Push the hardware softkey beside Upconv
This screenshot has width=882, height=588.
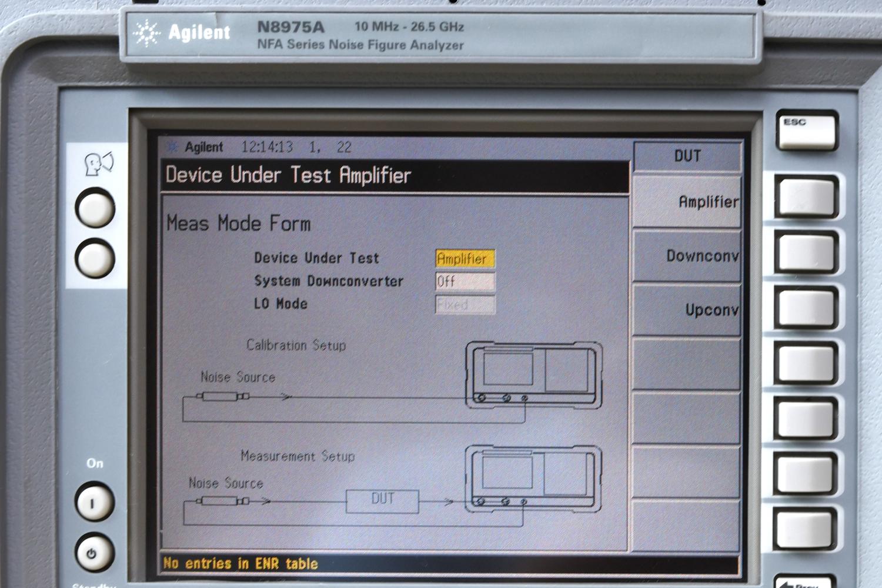click(806, 307)
